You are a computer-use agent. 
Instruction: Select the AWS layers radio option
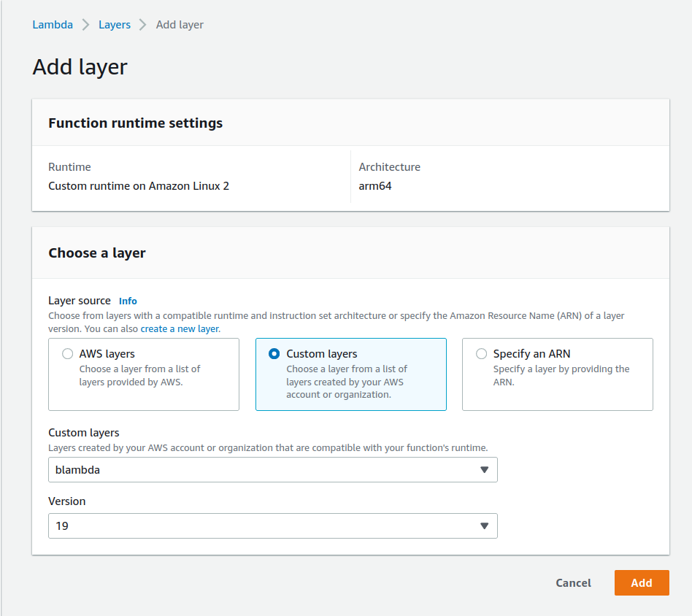coord(68,354)
